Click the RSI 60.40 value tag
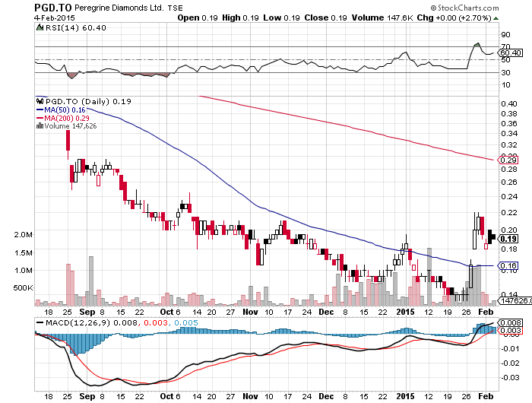 [x=511, y=52]
